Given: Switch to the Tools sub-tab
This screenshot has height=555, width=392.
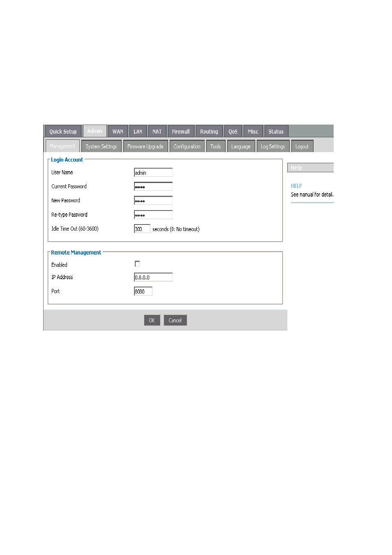Looking at the screenshot, I should [x=216, y=146].
